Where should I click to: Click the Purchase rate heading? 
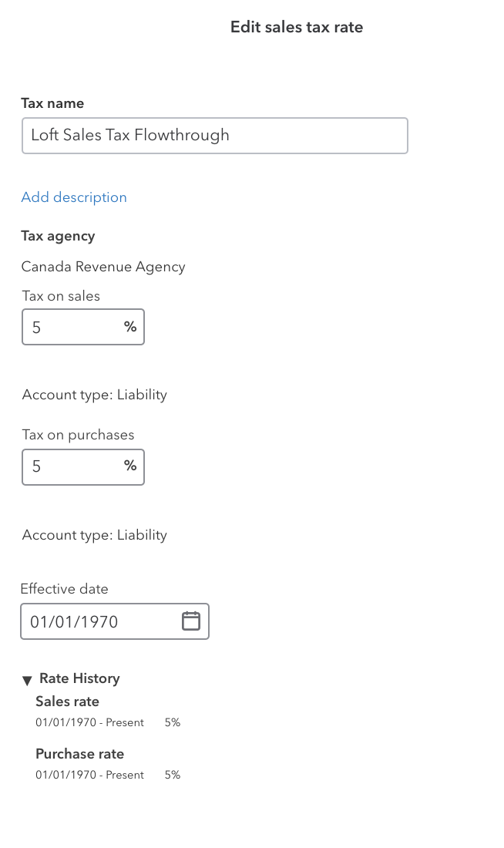pos(79,754)
